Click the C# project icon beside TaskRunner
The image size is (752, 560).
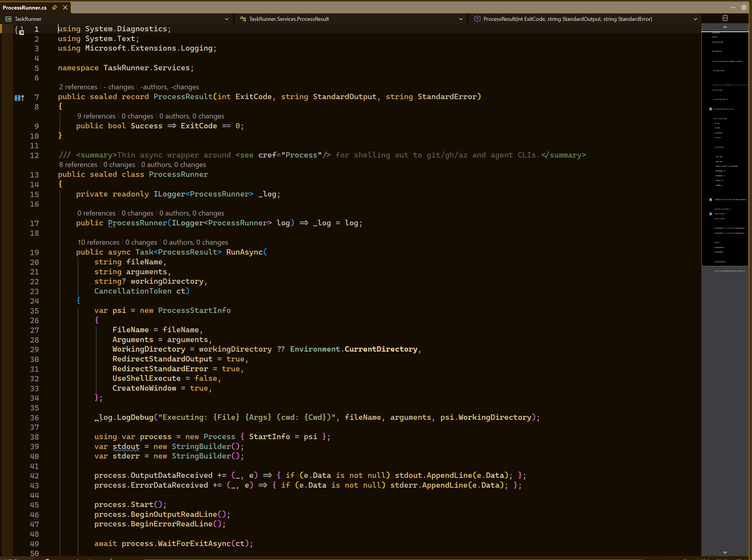click(8, 19)
